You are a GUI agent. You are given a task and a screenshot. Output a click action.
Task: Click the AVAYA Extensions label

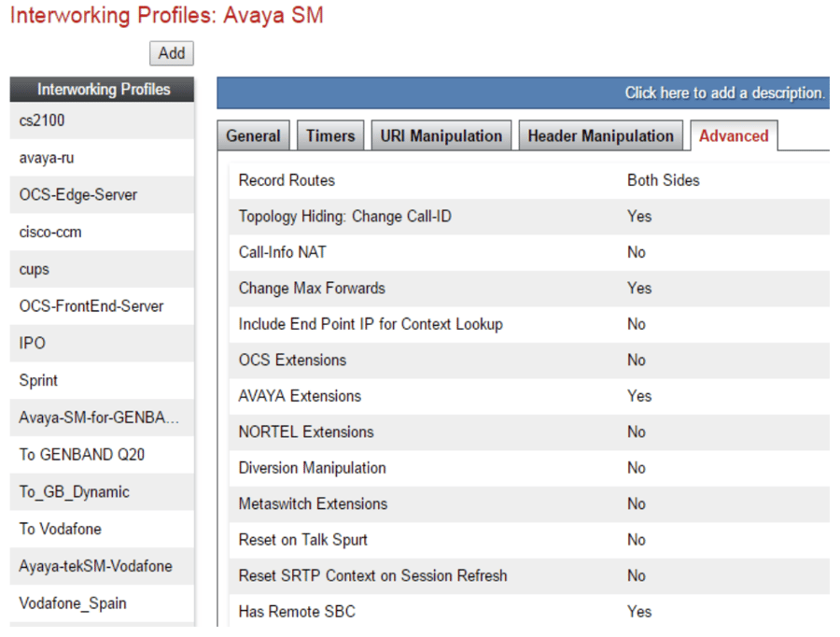click(x=300, y=396)
